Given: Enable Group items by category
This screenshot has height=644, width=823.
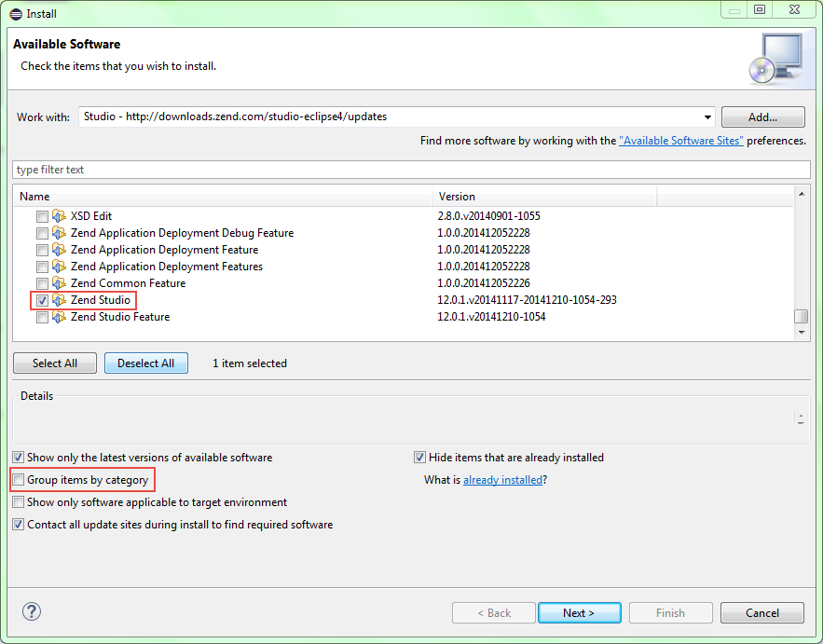Looking at the screenshot, I should tap(19, 480).
